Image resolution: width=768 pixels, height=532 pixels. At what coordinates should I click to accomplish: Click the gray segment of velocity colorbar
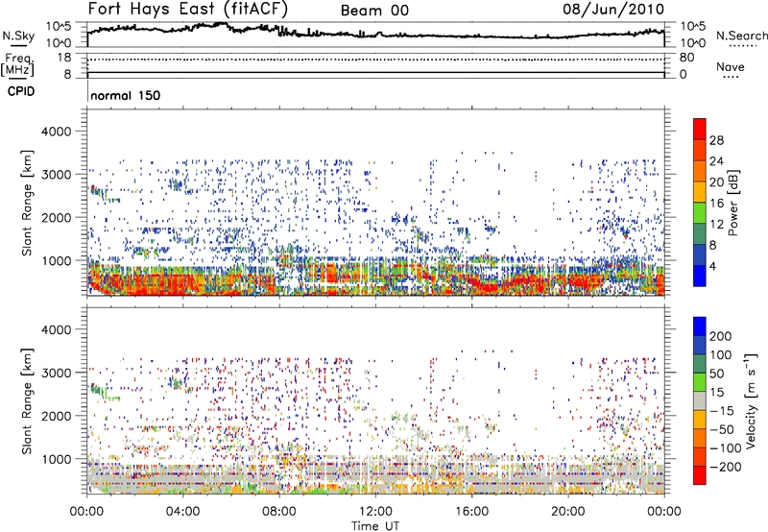pos(700,400)
